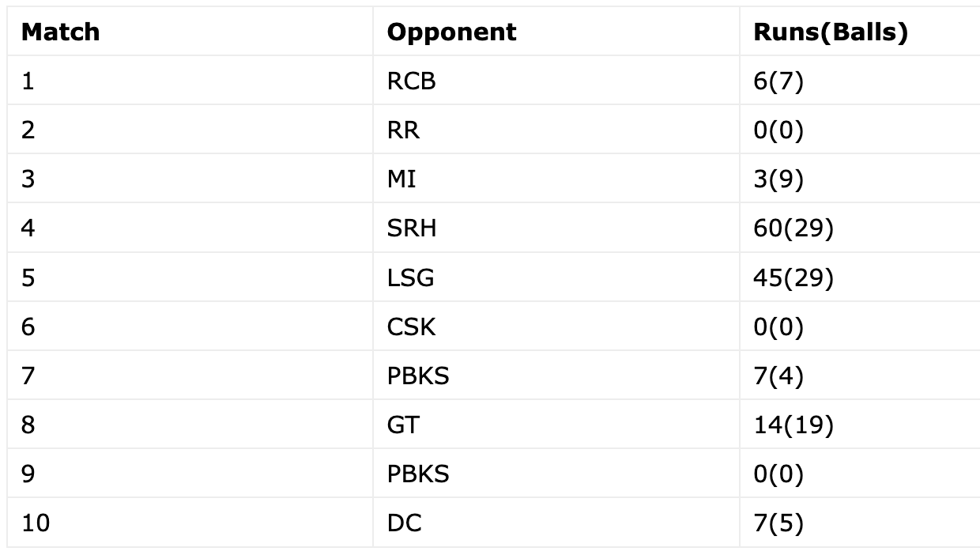Click the 6(7) runs cell
The image size is (980, 555).
click(x=860, y=81)
